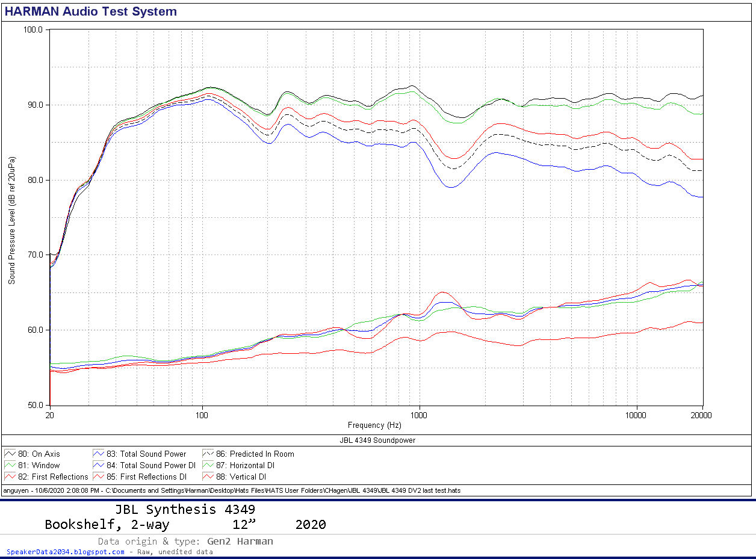Click the file path status line starting 'anguyen'
This screenshot has height=559, width=756.
(x=232, y=490)
